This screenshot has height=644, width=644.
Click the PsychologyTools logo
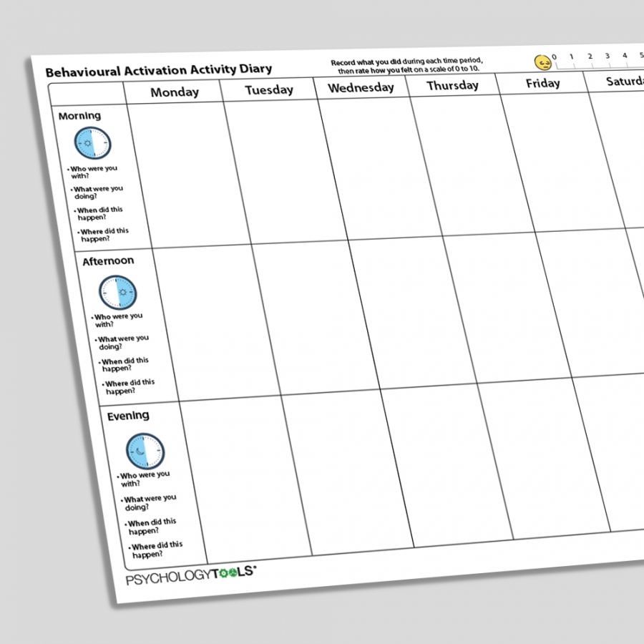point(191,576)
